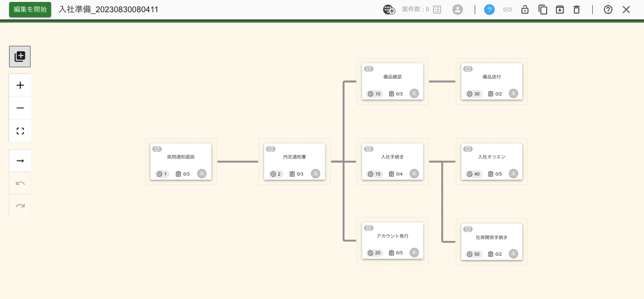Click the redo arrow icon
Image resolution: width=644 pixels, height=299 pixels.
click(x=20, y=206)
